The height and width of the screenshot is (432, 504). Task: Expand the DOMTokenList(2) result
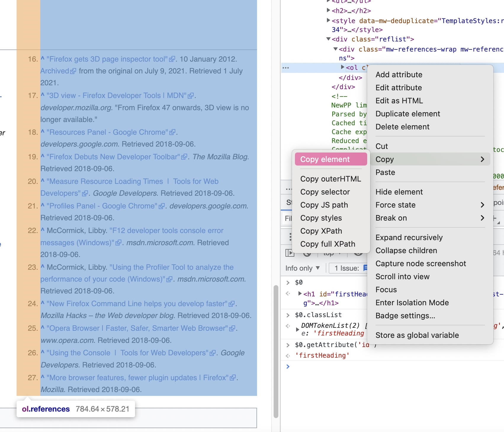[297, 329]
